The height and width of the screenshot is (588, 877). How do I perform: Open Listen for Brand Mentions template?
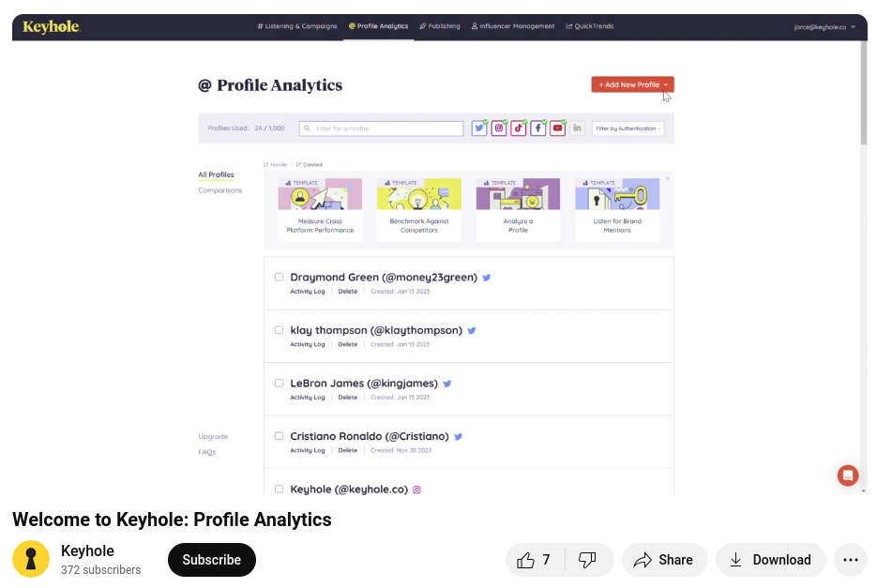click(617, 210)
